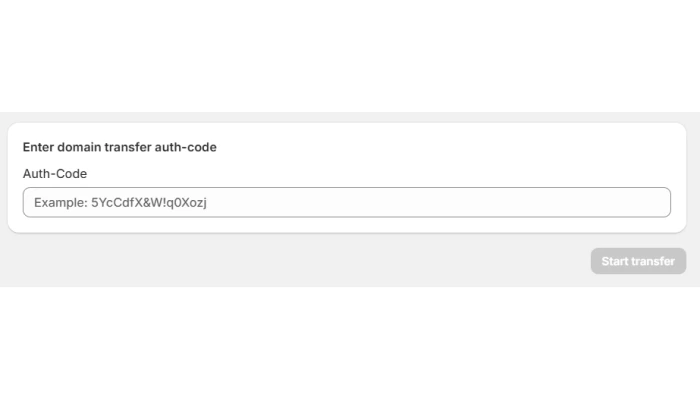Click the Auth-Code field label
The width and height of the screenshot is (700, 400).
point(55,174)
